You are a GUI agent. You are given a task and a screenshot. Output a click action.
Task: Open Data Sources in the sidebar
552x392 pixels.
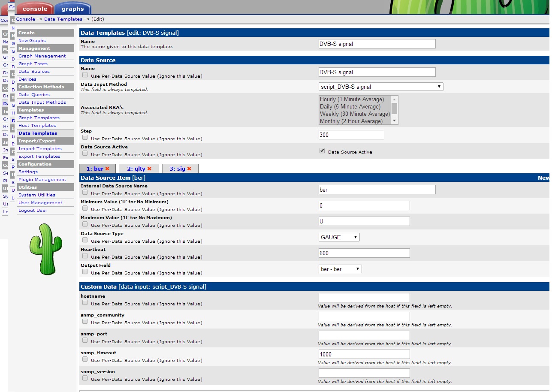click(x=34, y=72)
